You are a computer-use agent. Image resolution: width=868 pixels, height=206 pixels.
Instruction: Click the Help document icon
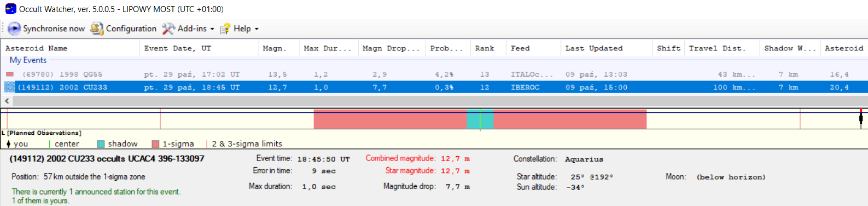(225, 29)
